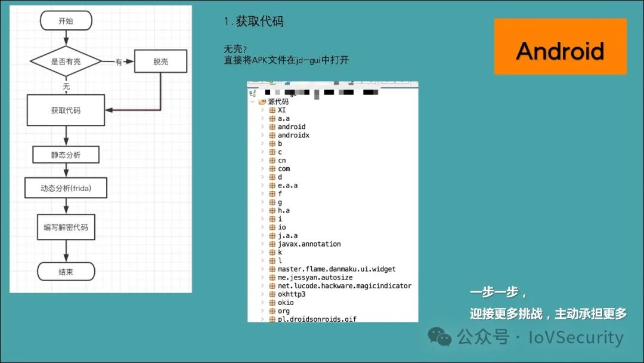Click the 获取代码 flowchart box
644x363 pixels.
coord(66,110)
